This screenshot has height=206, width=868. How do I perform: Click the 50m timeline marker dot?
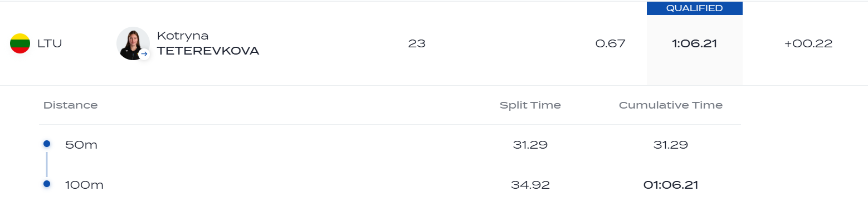47,144
